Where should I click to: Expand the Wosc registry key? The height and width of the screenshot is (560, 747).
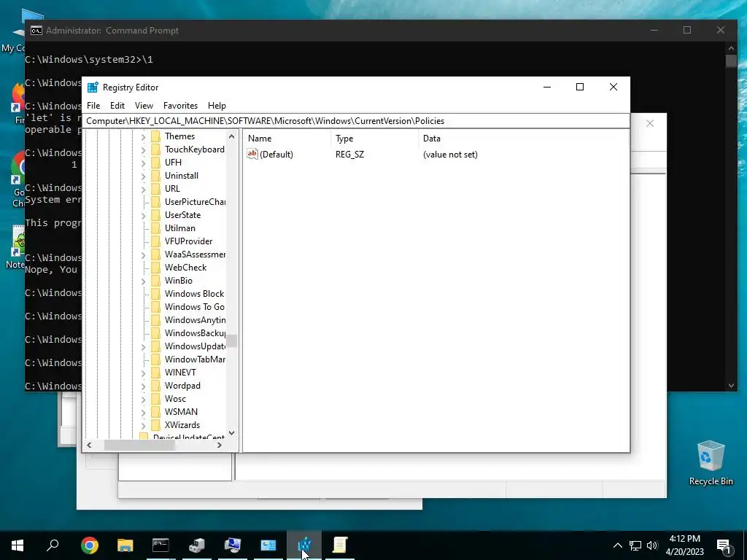144,399
